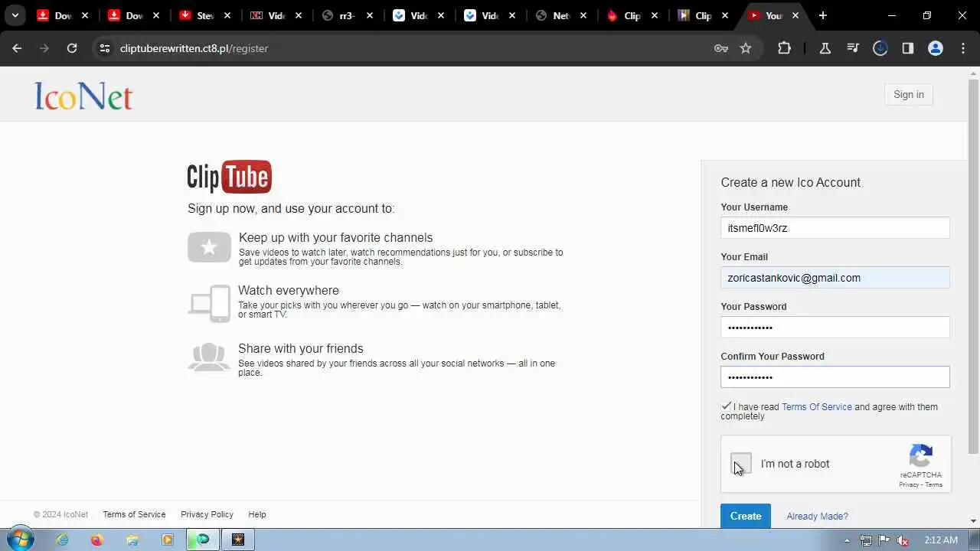Open a new browser tab
Image resolution: width=980 pixels, height=551 pixels.
[x=822, y=15]
